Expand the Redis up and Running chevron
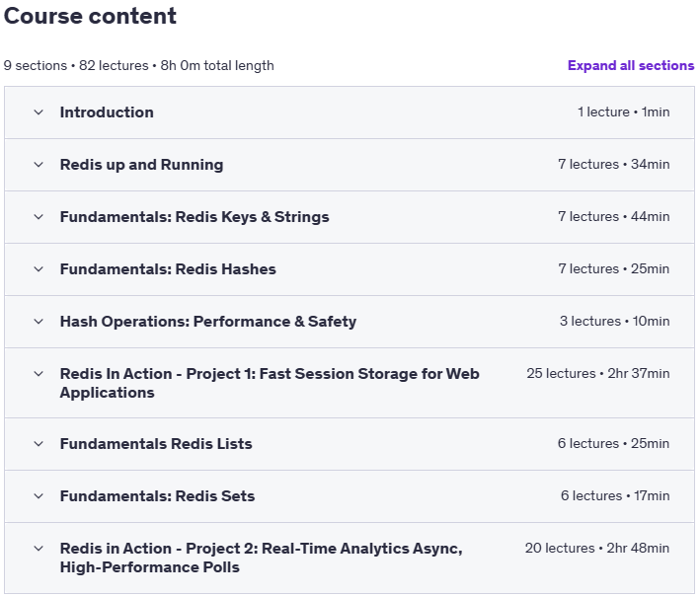This screenshot has width=700, height=597. (x=39, y=165)
